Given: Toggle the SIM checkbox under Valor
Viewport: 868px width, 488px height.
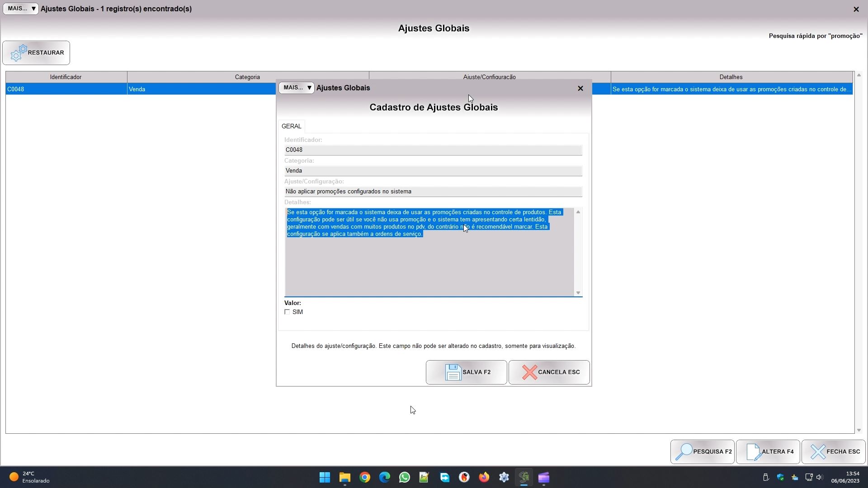Looking at the screenshot, I should tap(287, 312).
